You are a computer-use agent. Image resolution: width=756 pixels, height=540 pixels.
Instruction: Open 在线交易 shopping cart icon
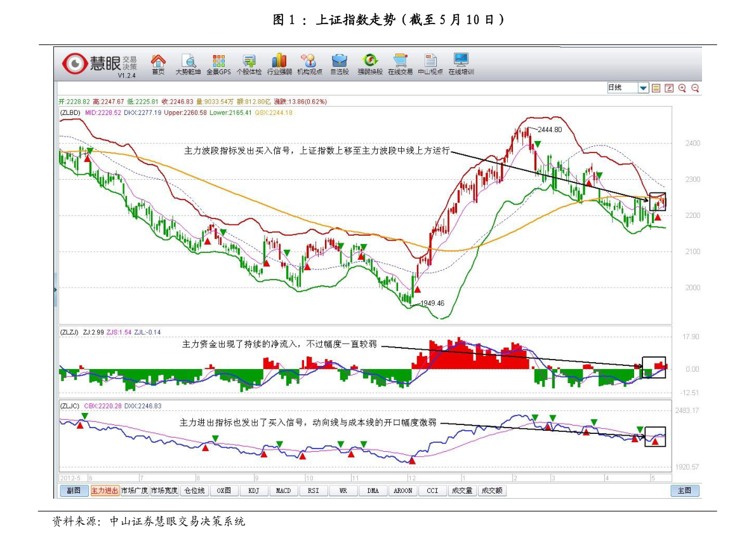pyautogui.click(x=400, y=64)
